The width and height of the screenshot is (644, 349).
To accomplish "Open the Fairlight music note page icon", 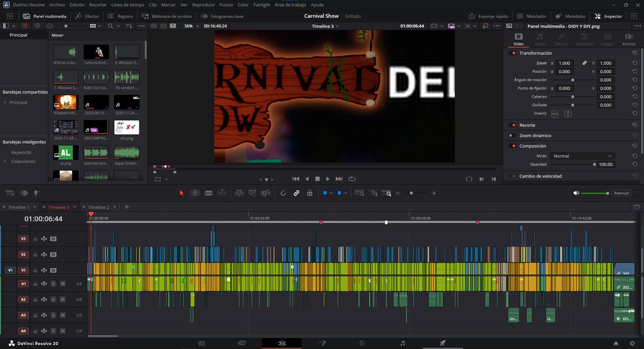I will (x=402, y=343).
